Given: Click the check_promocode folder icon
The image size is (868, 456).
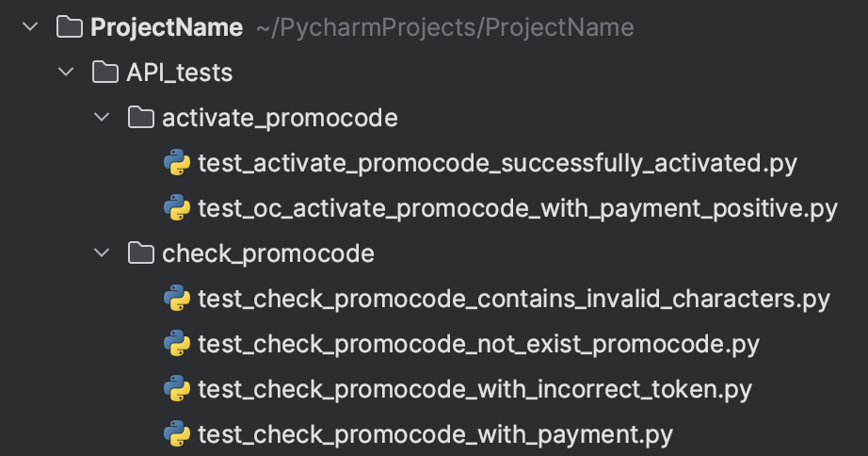Looking at the screenshot, I should pyautogui.click(x=141, y=253).
